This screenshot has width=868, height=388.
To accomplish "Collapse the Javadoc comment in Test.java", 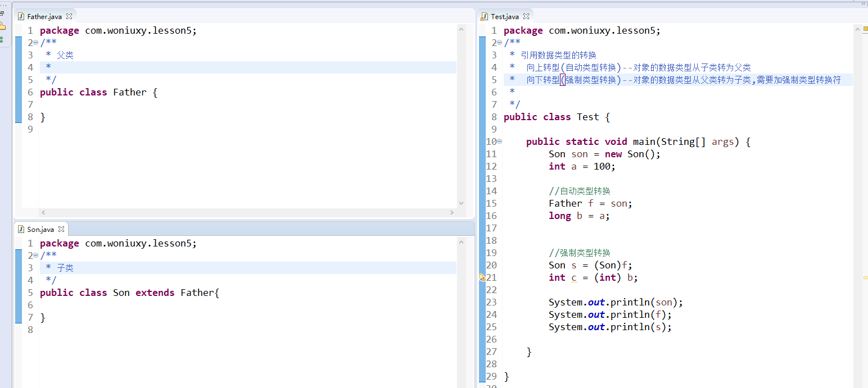I will [x=499, y=43].
